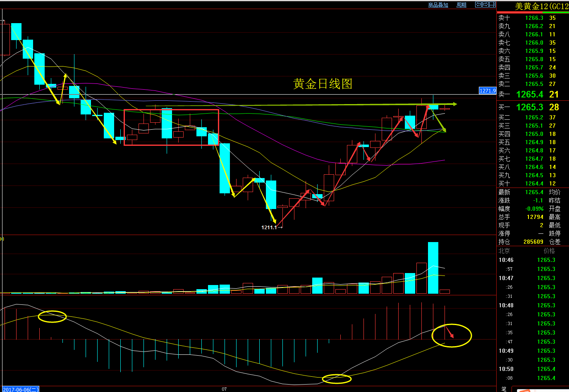This screenshot has height=392, width=569.
Task: Select the :30 tick row
Action: point(533,360)
